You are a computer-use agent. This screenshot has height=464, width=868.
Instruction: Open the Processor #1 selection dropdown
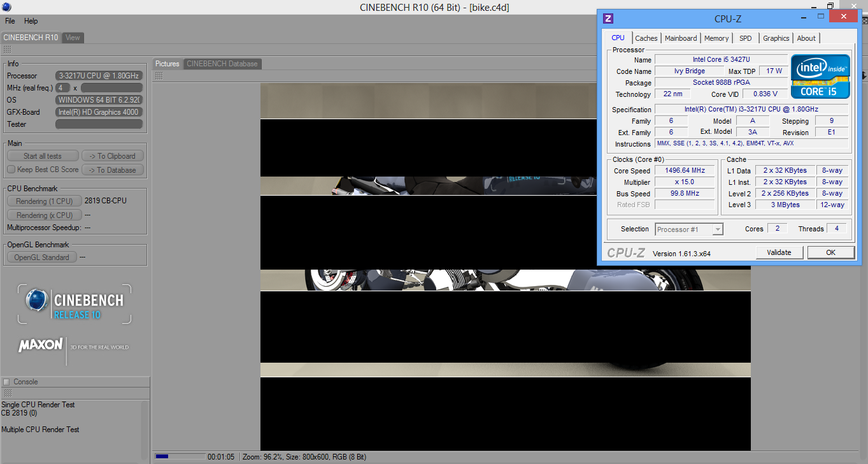tap(689, 229)
